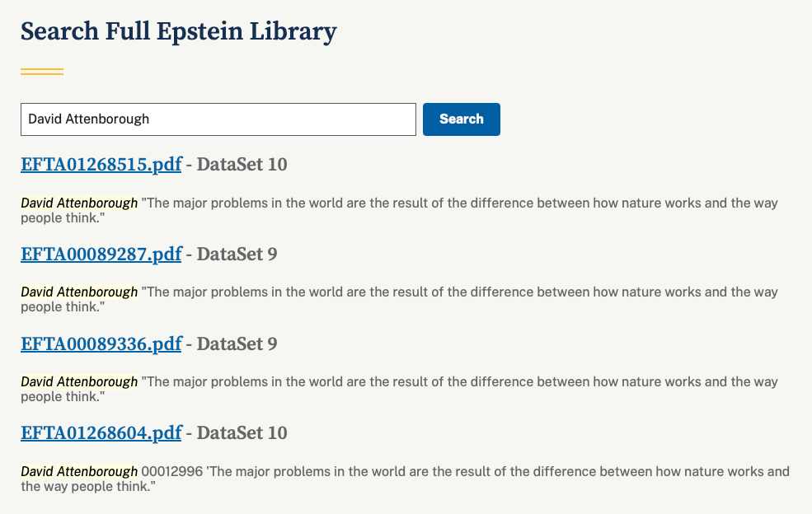
Task: Click the quote snippet below EFTA00089336.pdf
Action: point(458,382)
